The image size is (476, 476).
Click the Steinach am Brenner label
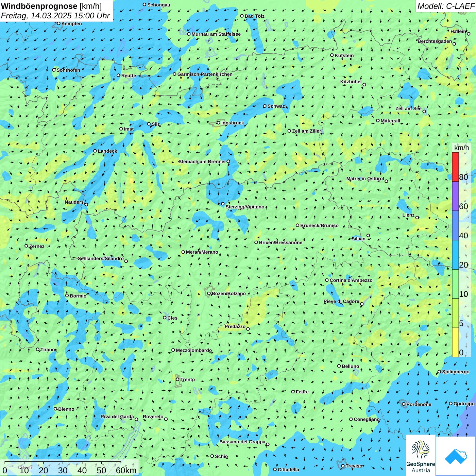202,161
